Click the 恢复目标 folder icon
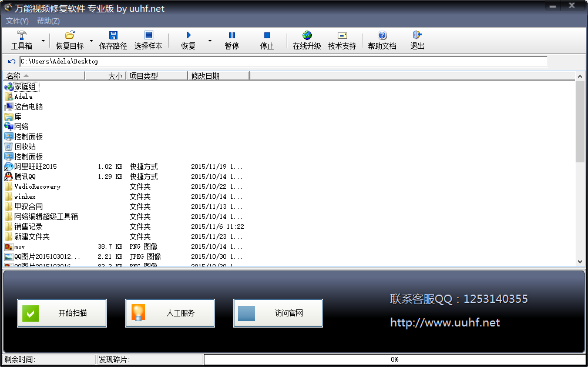 69,36
